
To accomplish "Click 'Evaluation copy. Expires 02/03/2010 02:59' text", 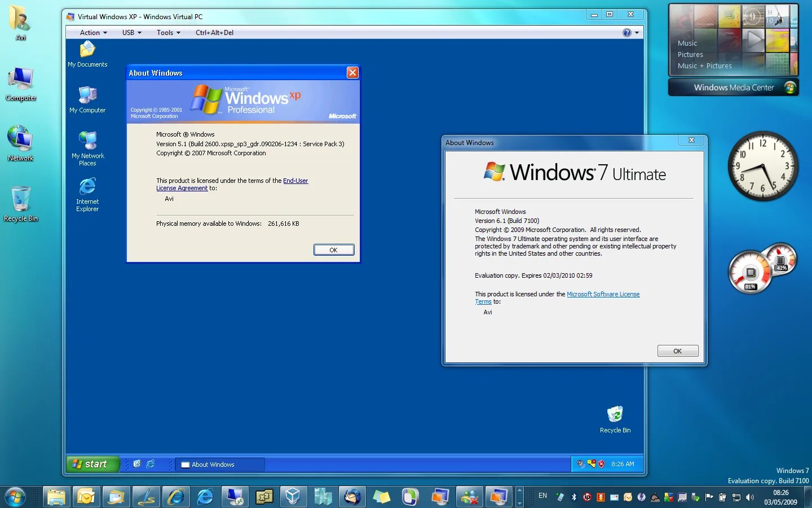I will (x=533, y=275).
